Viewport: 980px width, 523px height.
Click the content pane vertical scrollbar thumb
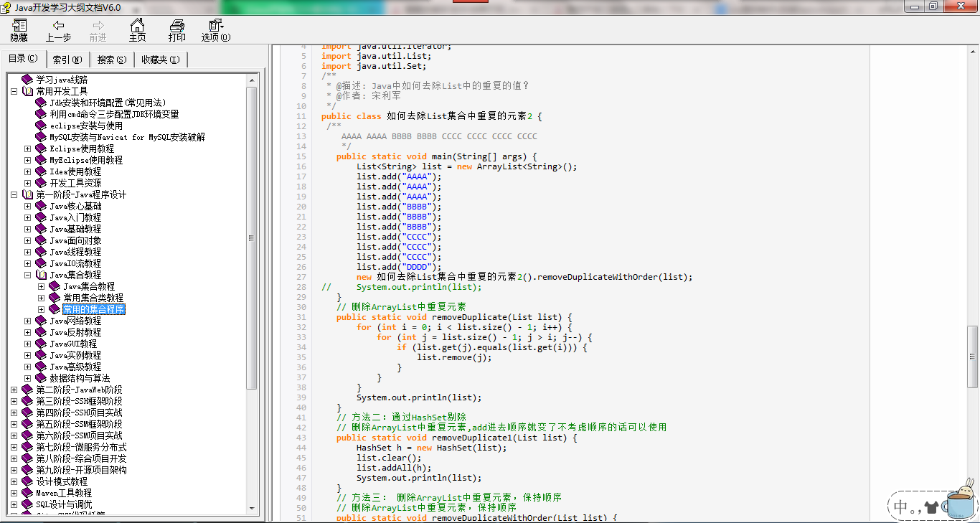(972, 356)
